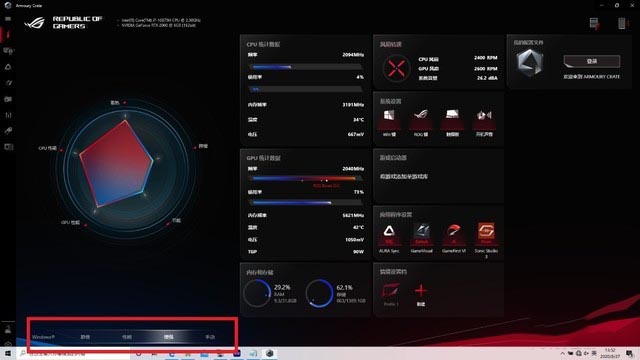Click the GPU frequency ROG Boost bar
640x360 pixels.
305,178
